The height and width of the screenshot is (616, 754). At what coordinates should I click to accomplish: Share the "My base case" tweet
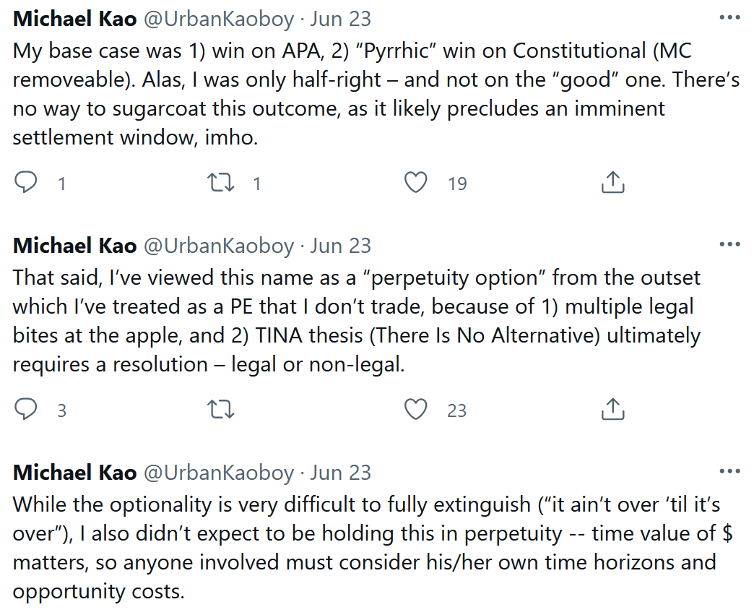coord(612,182)
